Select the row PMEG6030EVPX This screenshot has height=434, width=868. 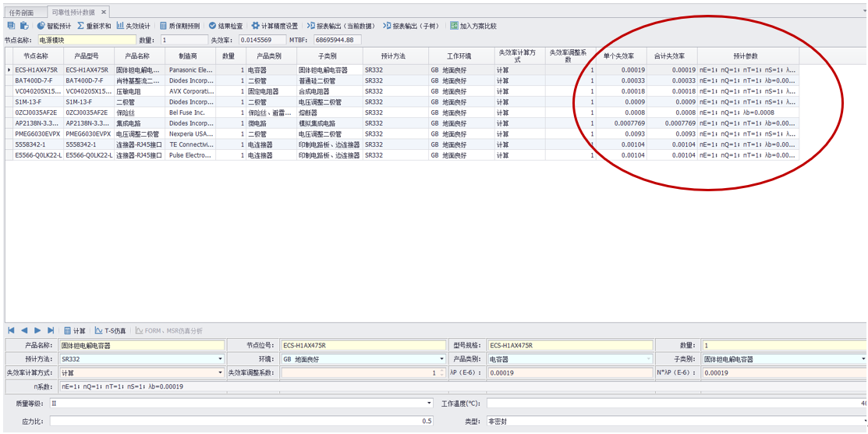402,134
